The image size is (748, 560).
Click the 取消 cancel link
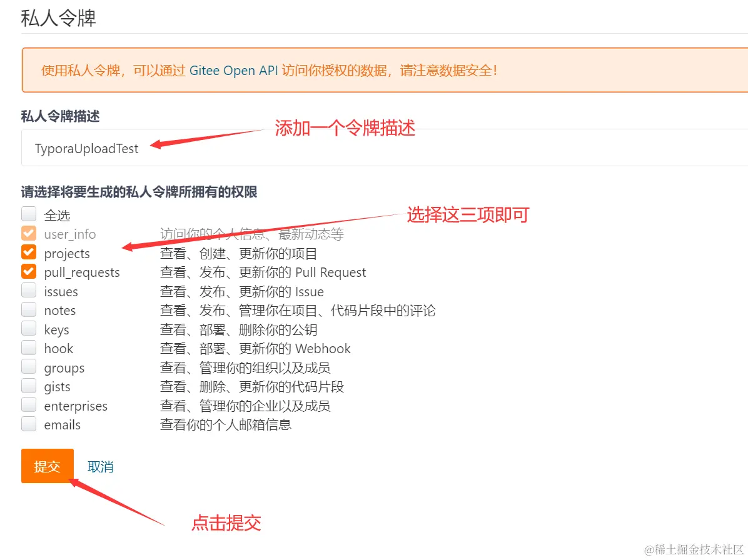pyautogui.click(x=100, y=467)
